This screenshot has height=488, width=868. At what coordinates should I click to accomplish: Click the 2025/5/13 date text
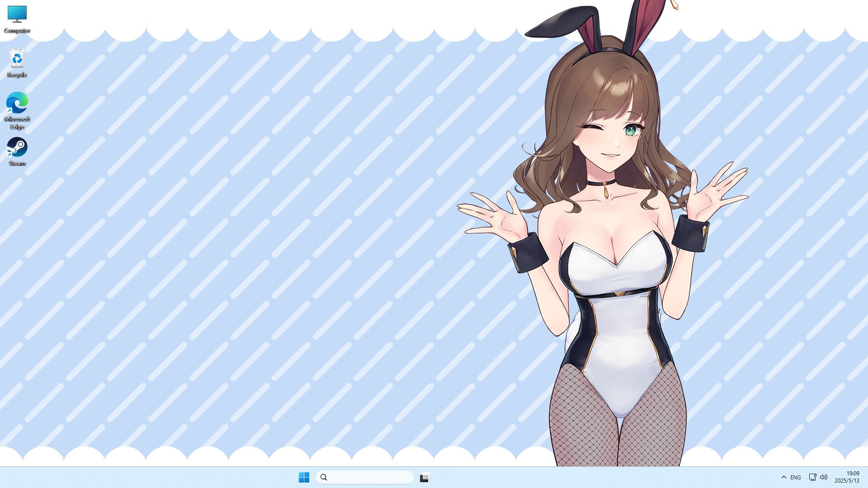(847, 481)
